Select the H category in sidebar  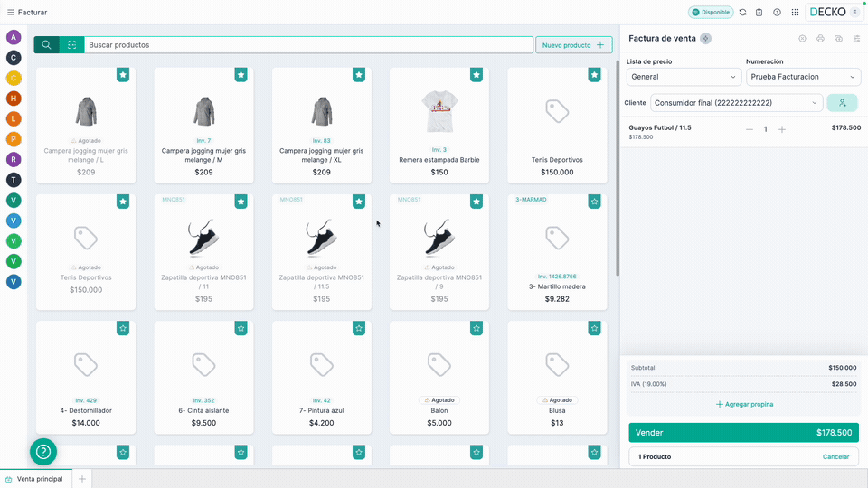pos(14,99)
